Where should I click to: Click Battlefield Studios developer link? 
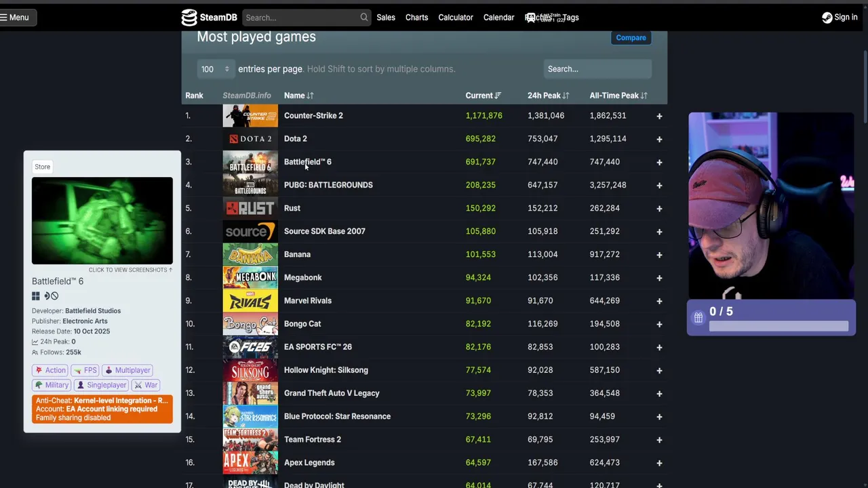tap(93, 311)
